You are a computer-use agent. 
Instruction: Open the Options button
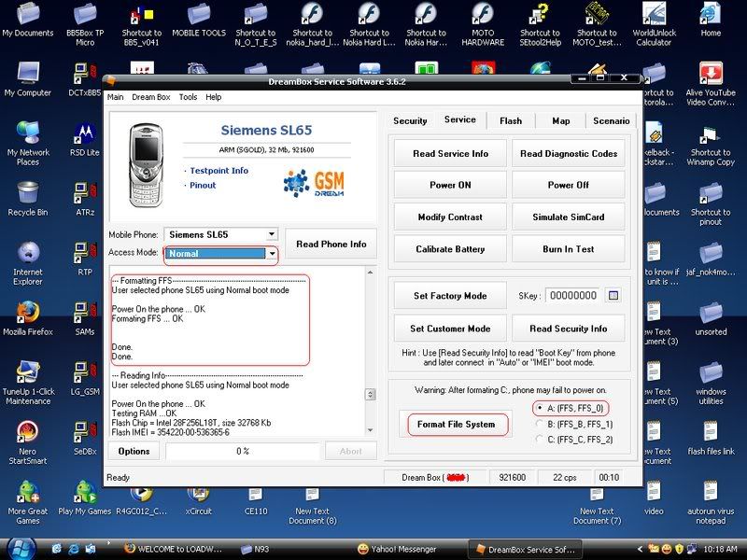point(134,451)
